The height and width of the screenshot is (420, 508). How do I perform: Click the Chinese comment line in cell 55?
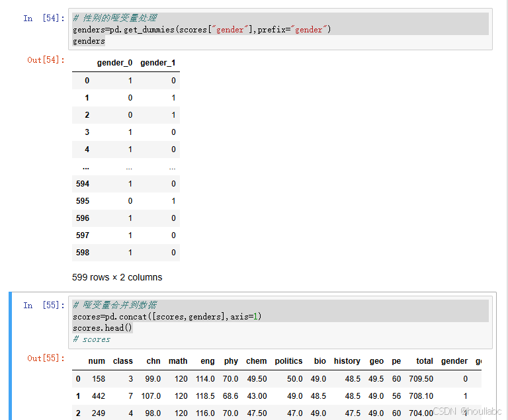[115, 305]
